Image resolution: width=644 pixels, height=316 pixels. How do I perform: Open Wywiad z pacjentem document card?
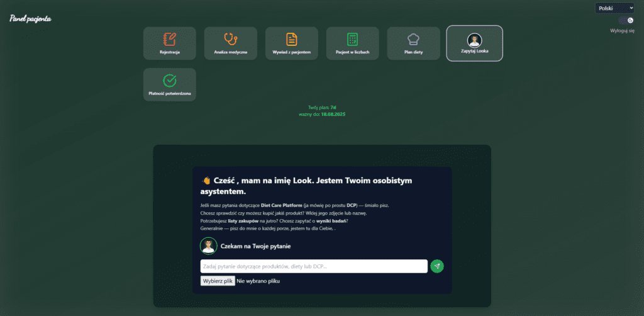pyautogui.click(x=292, y=43)
